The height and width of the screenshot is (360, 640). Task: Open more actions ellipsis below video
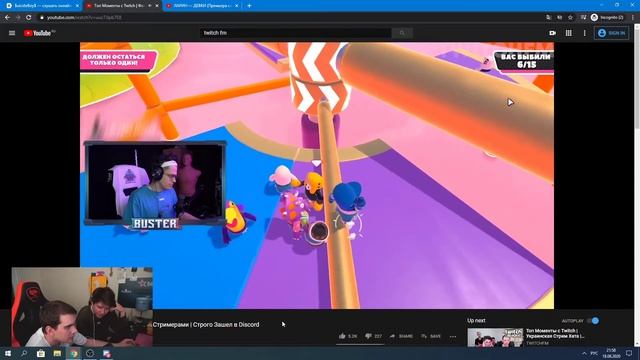pyautogui.click(x=453, y=336)
